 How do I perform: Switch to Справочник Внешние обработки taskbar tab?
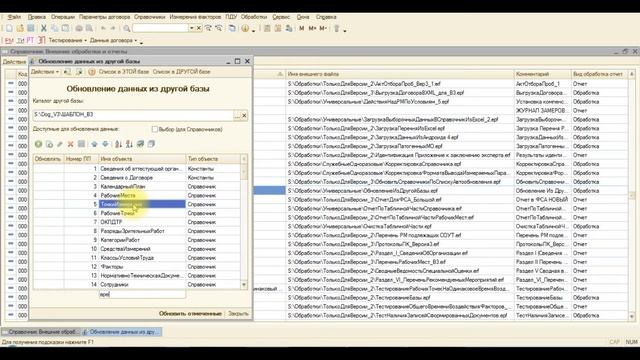click(x=41, y=332)
